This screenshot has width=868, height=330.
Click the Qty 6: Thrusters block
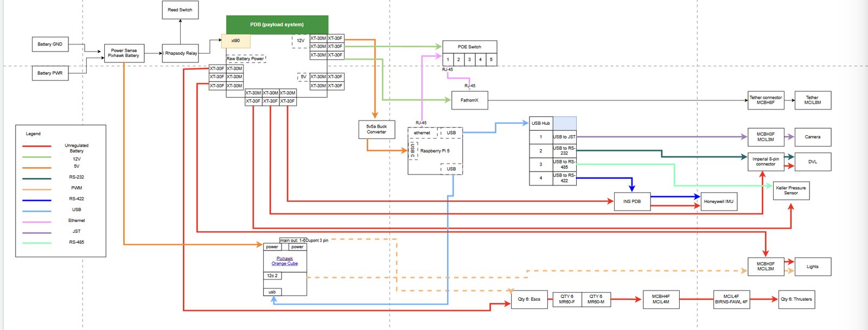click(796, 299)
